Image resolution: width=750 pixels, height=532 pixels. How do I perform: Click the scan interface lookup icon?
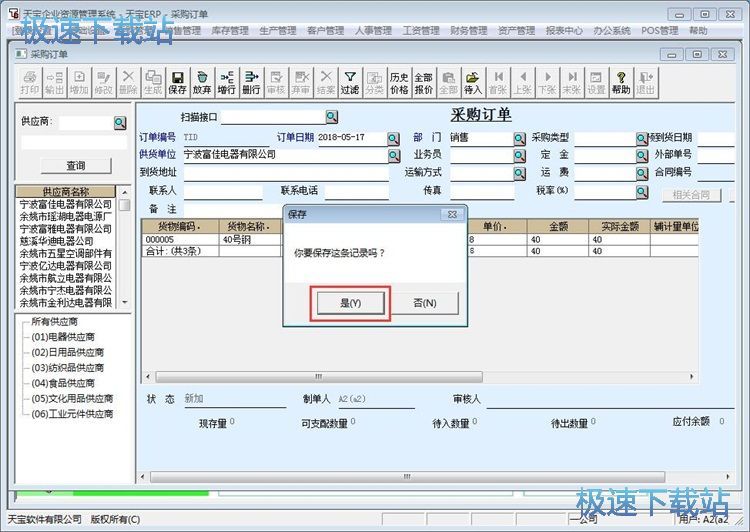[332, 117]
